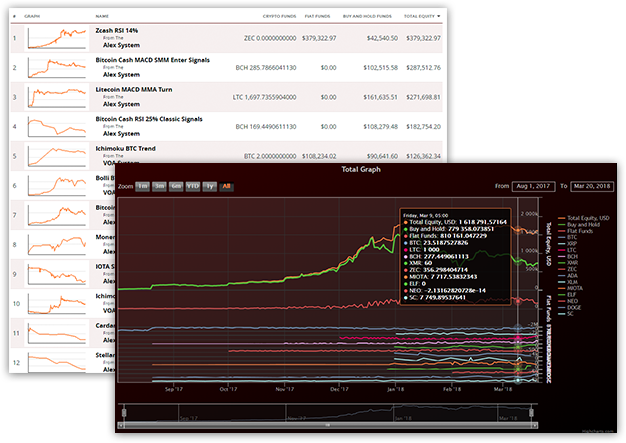
Task: Toggle Total Equity, USD series in legend
Action: (584, 218)
